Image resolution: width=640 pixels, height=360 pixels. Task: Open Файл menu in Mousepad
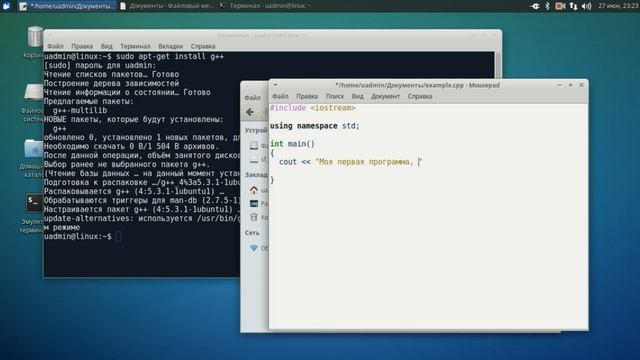tap(280, 96)
